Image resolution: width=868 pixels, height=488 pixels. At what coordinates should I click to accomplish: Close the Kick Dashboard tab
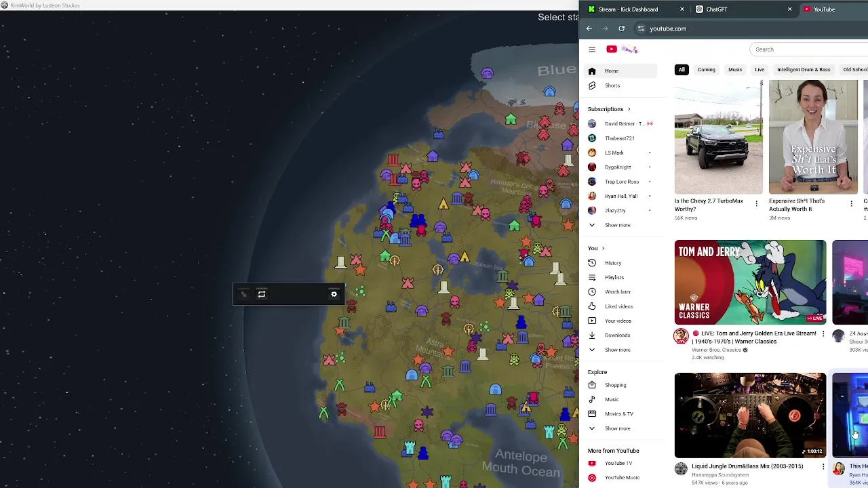[682, 9]
